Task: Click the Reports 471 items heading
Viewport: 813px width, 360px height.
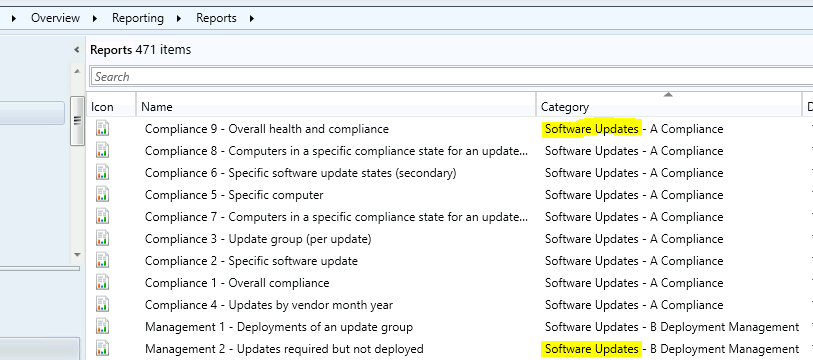Action: click(141, 50)
